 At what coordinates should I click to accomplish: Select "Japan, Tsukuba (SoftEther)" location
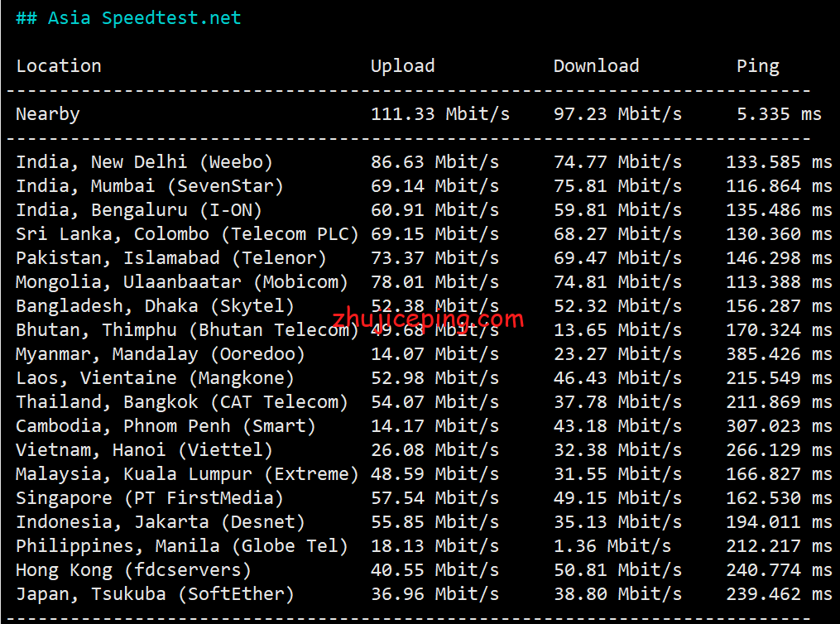[x=156, y=594]
